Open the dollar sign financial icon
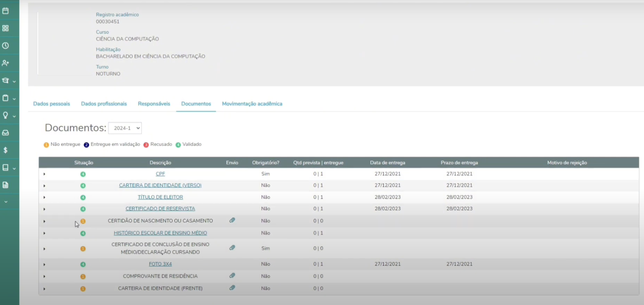644x305 pixels. tap(5, 150)
